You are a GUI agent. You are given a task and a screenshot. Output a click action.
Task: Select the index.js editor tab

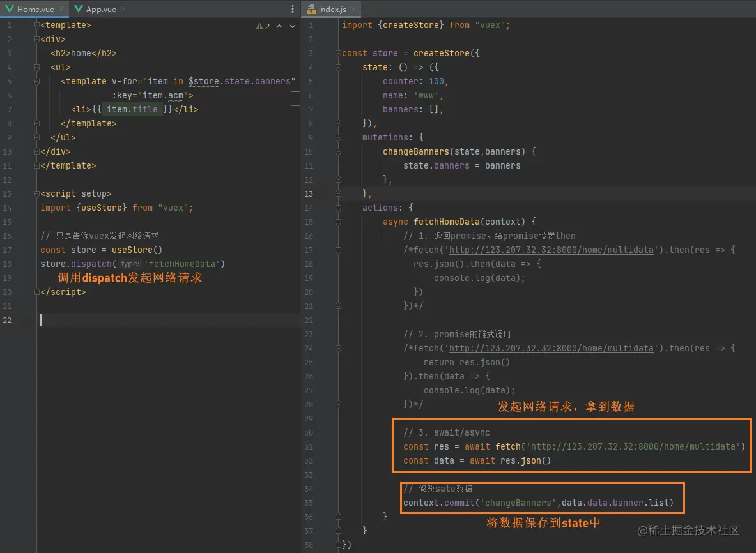331,9
